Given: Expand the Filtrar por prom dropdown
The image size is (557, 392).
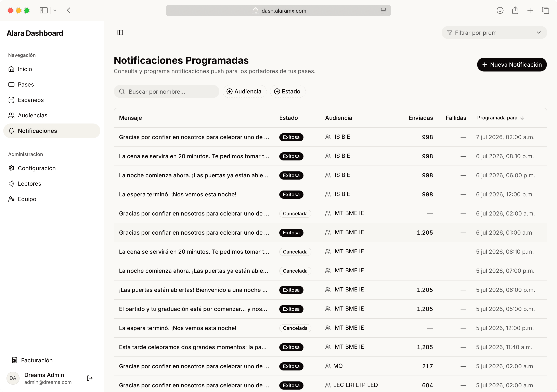Looking at the screenshot, I should tap(494, 32).
